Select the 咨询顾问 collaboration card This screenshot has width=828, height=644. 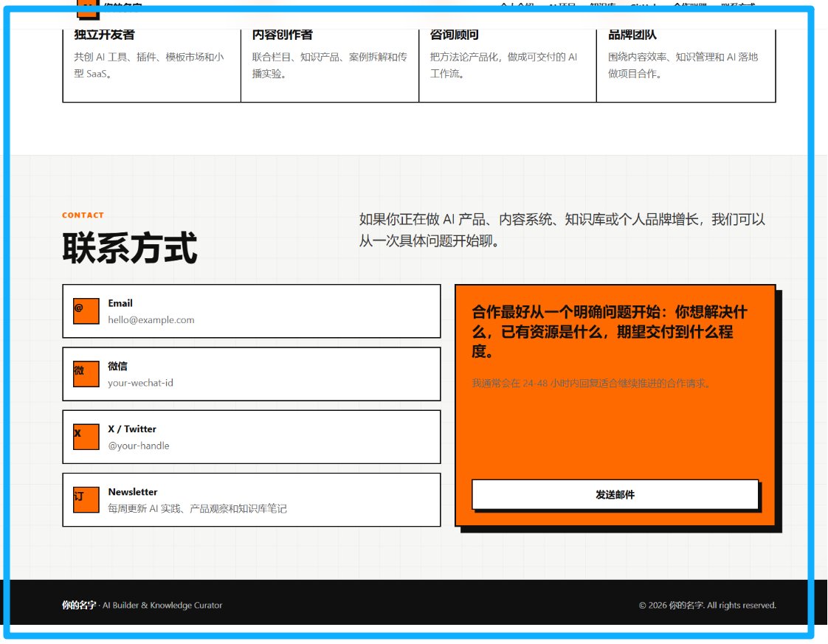pyautogui.click(x=508, y=63)
